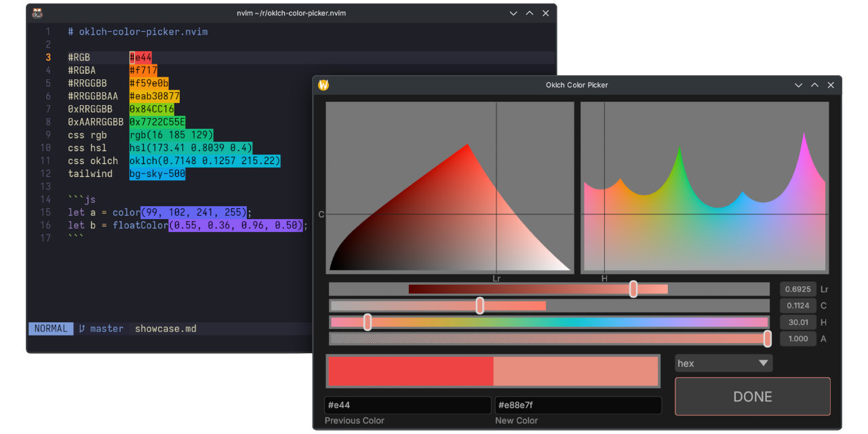This screenshot has height=434, width=868.
Task: Open the nvim window's titlebar chevron menu
Action: coord(513,12)
